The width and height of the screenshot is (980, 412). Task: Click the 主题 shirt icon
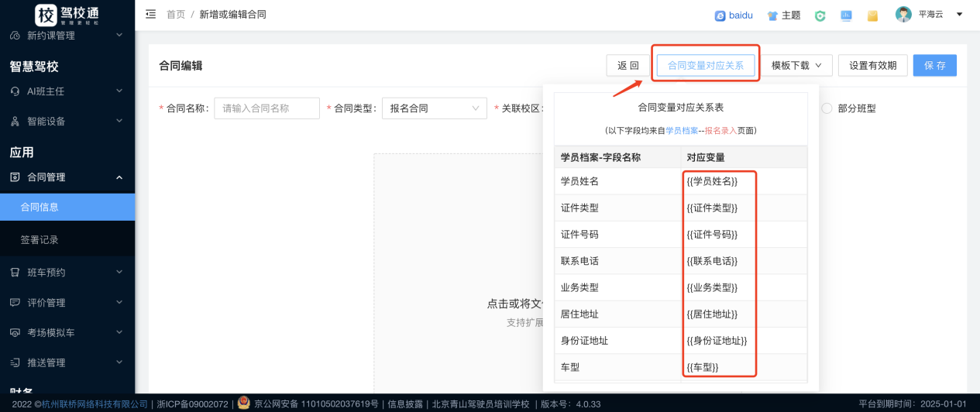click(772, 15)
